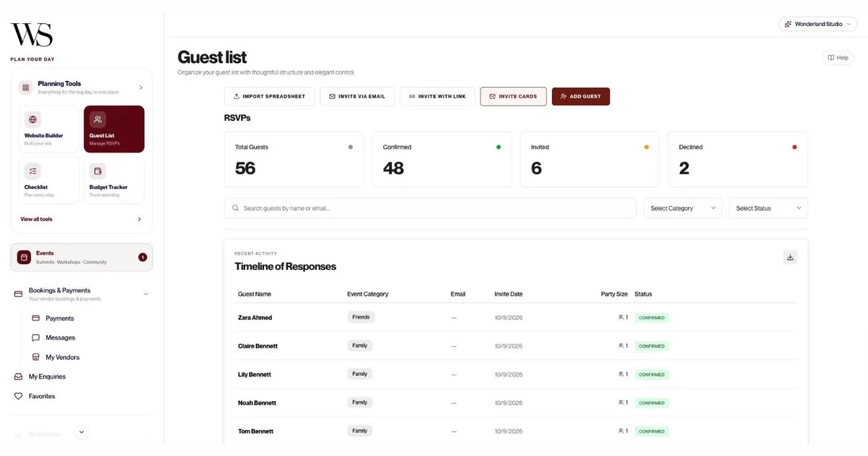Click the Planning Tools grid icon

[x=25, y=88]
